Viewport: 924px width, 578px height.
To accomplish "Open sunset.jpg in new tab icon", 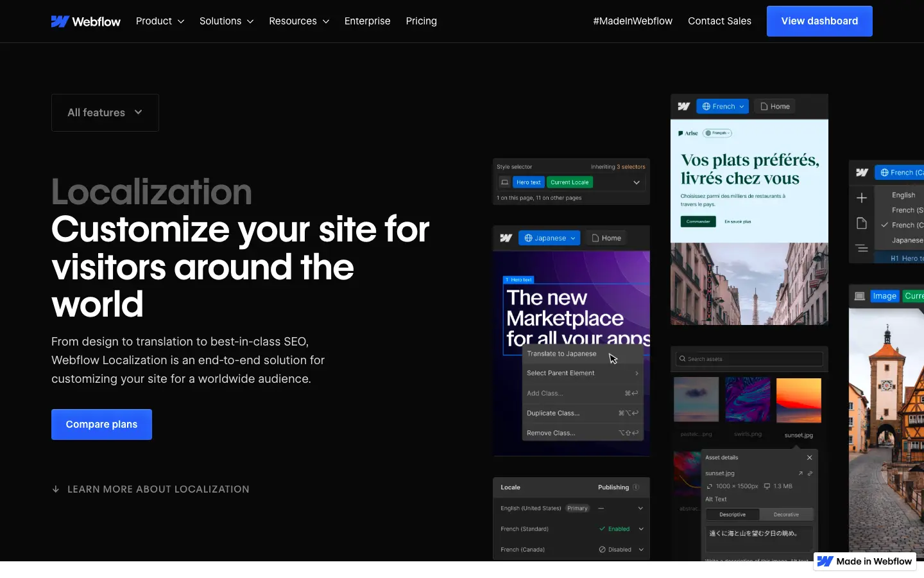I will [x=800, y=473].
